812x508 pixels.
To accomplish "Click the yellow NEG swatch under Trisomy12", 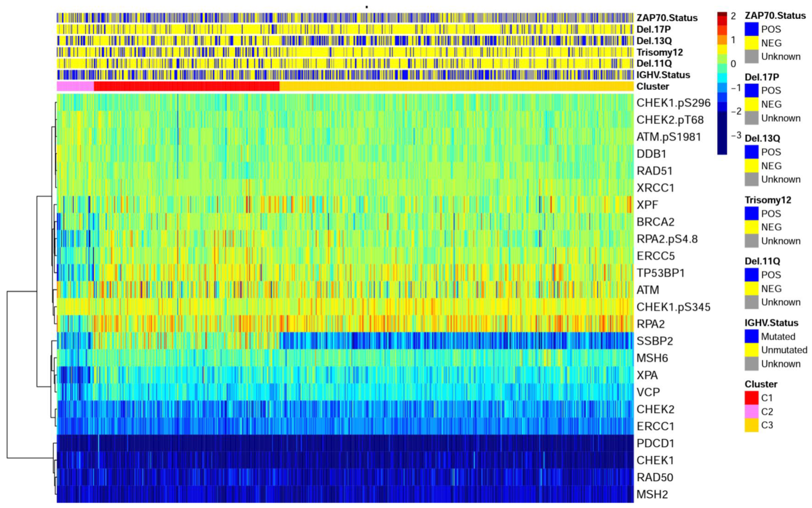I will [751, 227].
